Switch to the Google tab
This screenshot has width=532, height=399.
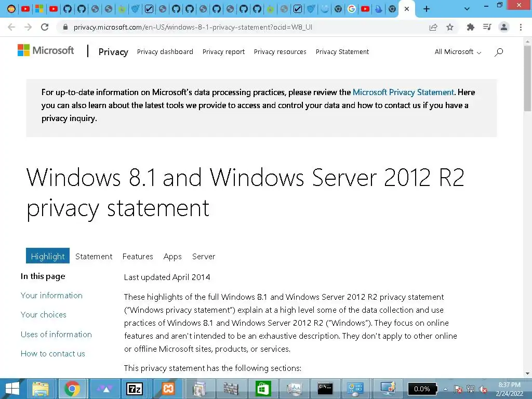click(x=352, y=9)
